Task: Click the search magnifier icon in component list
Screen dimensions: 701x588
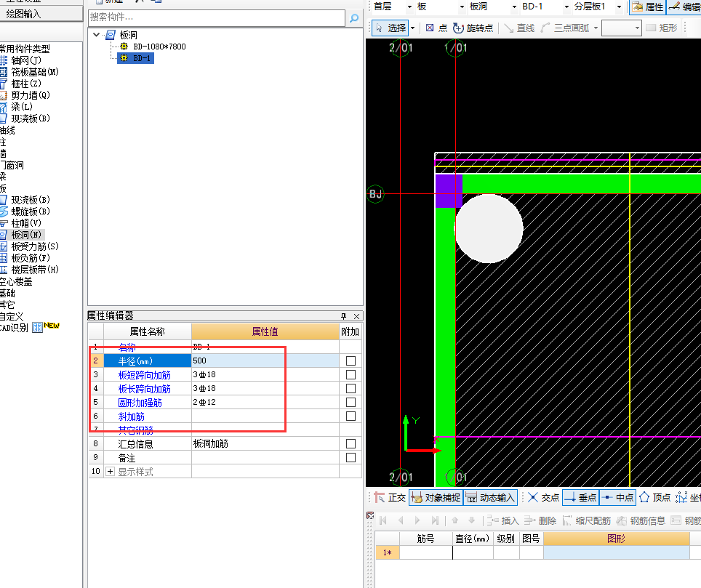Action: [x=354, y=18]
